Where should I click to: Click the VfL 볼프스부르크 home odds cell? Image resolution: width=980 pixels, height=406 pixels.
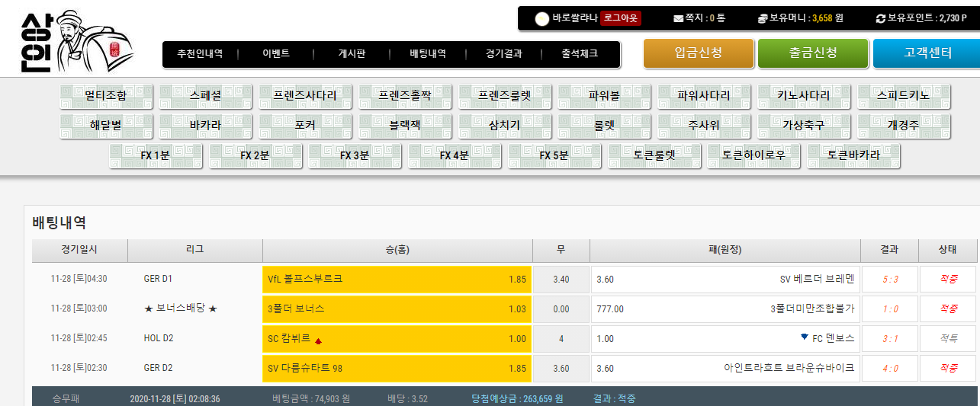point(397,280)
